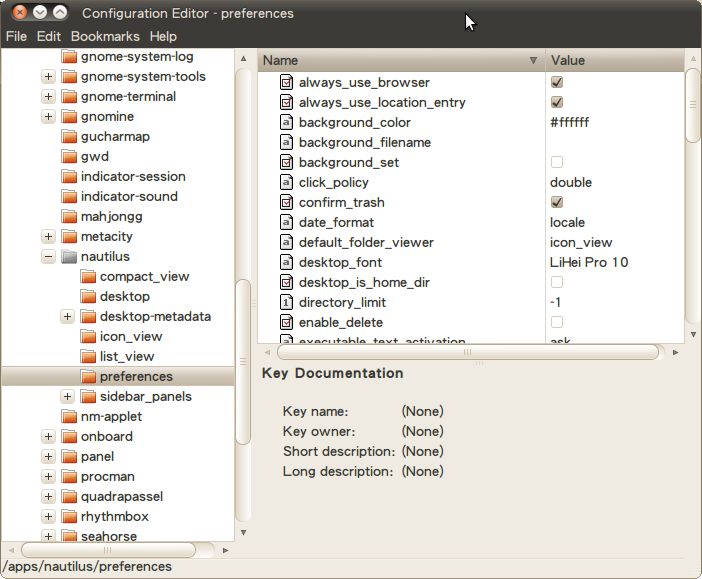This screenshot has height=579, width=702.
Task: Click the gnome-system-log folder icon
Action: click(x=69, y=57)
